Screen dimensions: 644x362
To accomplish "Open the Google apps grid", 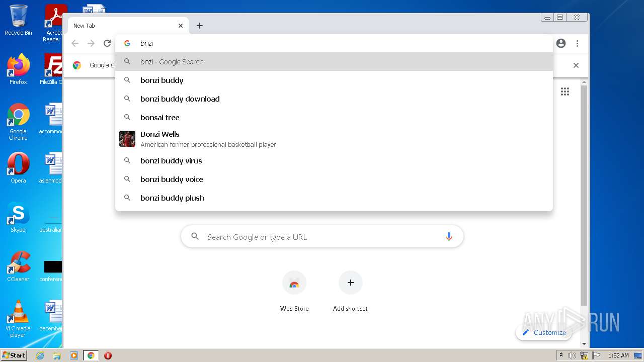I will coord(565,92).
